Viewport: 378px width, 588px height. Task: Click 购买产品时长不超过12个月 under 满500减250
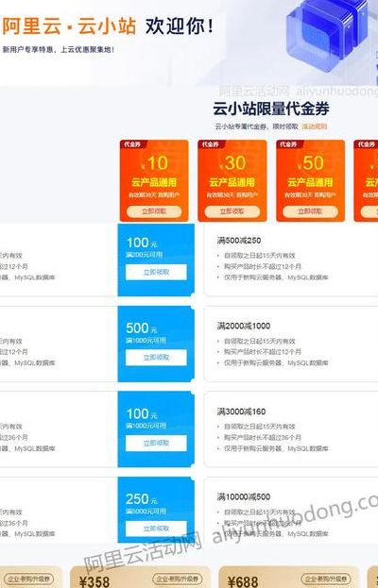(x=263, y=266)
